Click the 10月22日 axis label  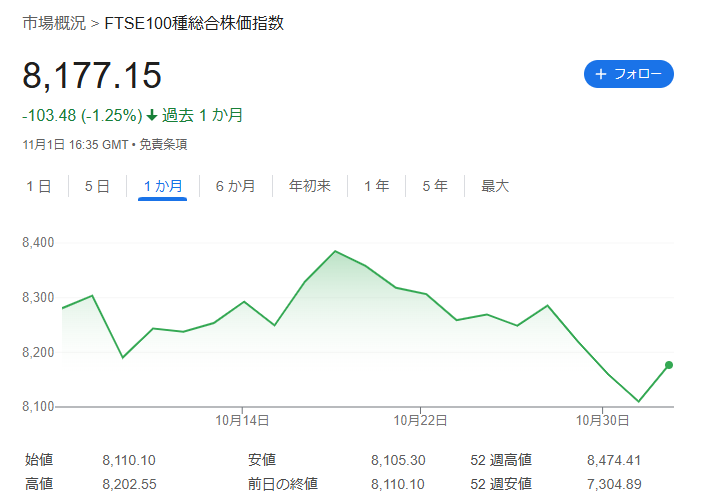point(420,421)
